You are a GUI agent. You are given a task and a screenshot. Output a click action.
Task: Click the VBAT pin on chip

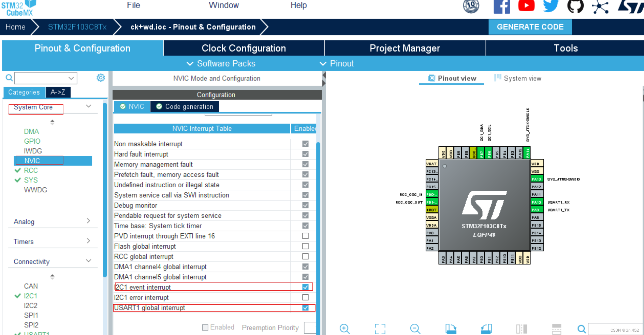tap(432, 164)
